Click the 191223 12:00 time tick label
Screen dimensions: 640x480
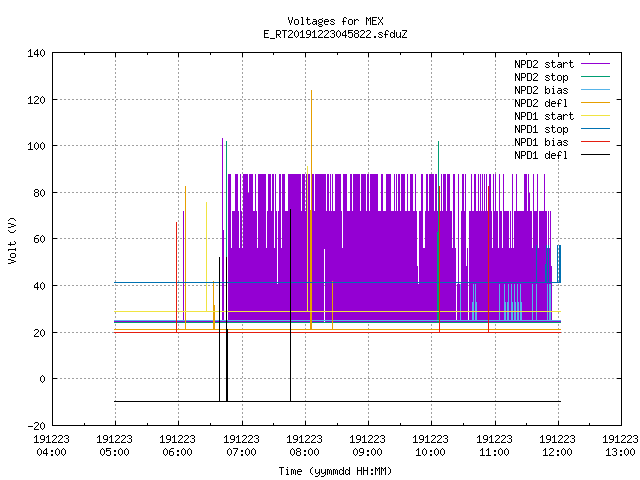[558, 446]
